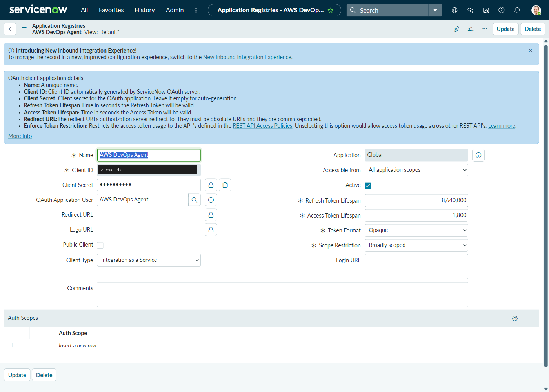Click Insert a new row in Auth Scopes
Screen dimensions: 549x392
point(79,346)
